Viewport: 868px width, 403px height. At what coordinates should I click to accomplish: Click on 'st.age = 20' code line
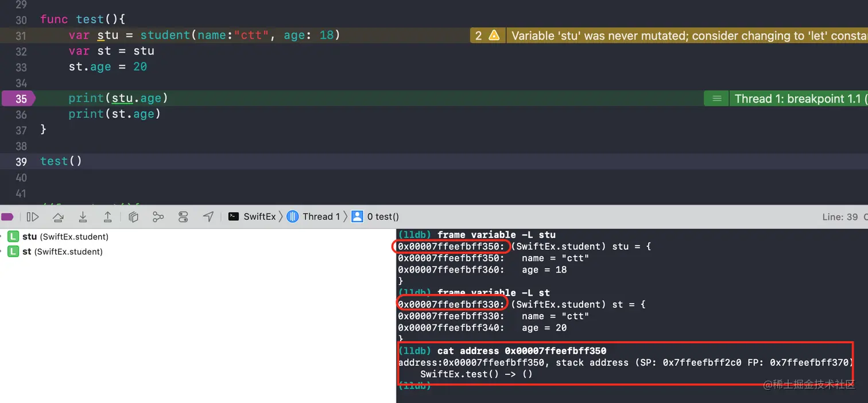click(108, 67)
